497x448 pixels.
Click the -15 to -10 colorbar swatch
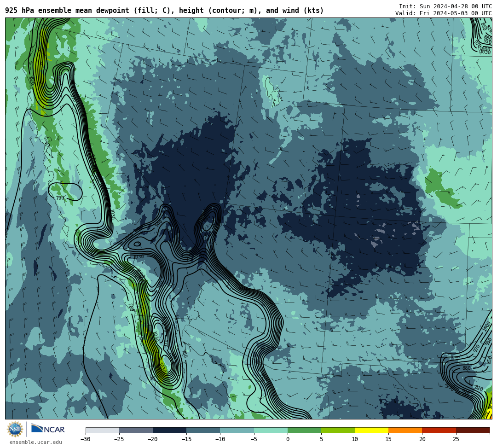tap(203, 430)
